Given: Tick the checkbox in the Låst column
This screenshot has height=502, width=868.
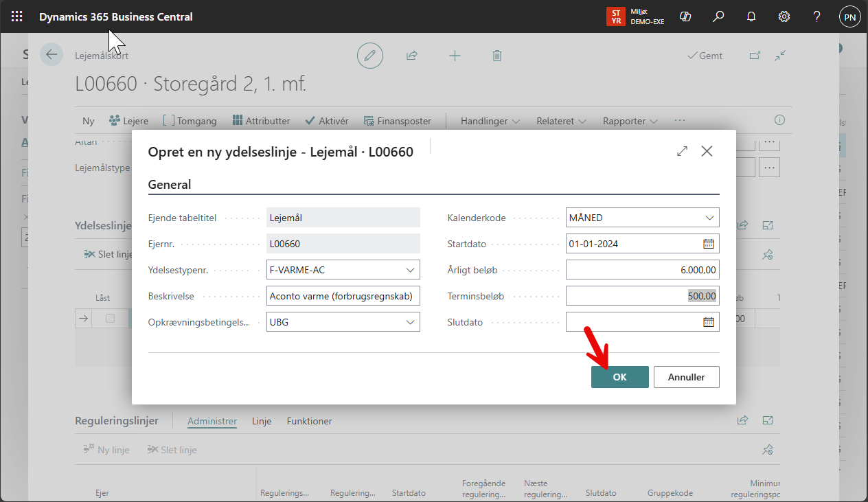Looking at the screenshot, I should click(110, 319).
